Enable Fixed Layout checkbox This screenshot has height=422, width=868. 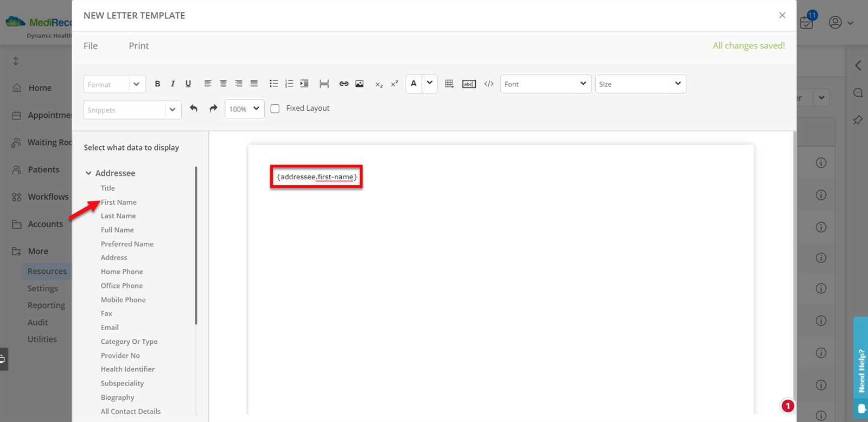(x=275, y=109)
